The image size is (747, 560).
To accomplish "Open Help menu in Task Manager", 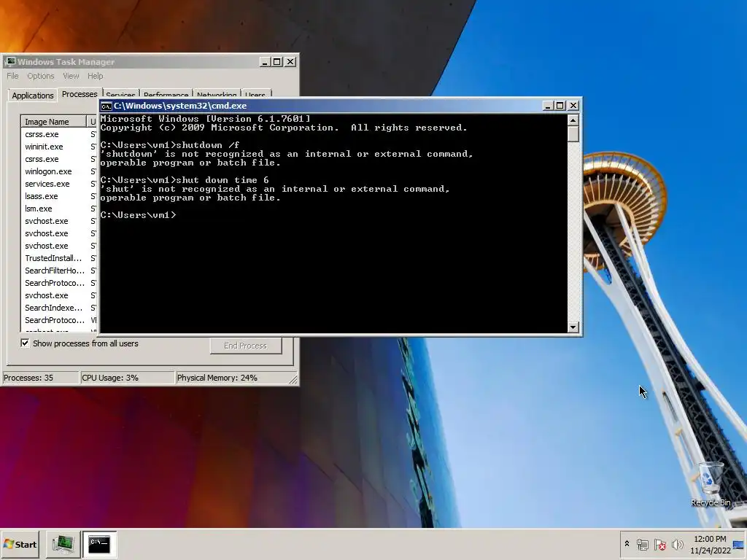I will click(x=96, y=76).
